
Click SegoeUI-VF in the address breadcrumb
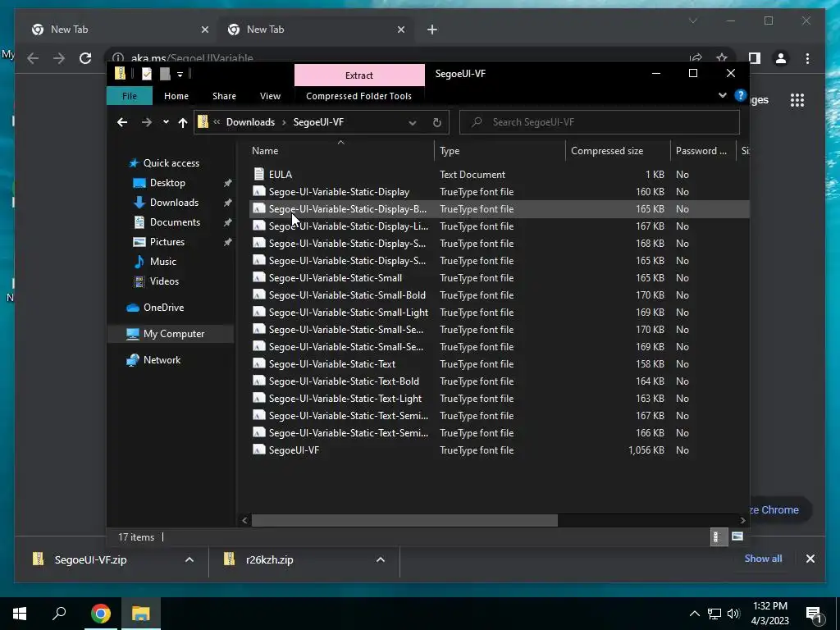click(x=318, y=122)
